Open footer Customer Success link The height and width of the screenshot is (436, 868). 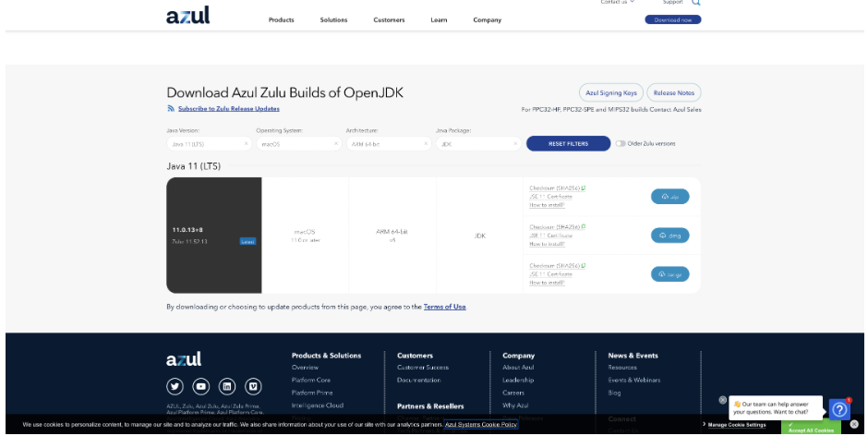(423, 368)
